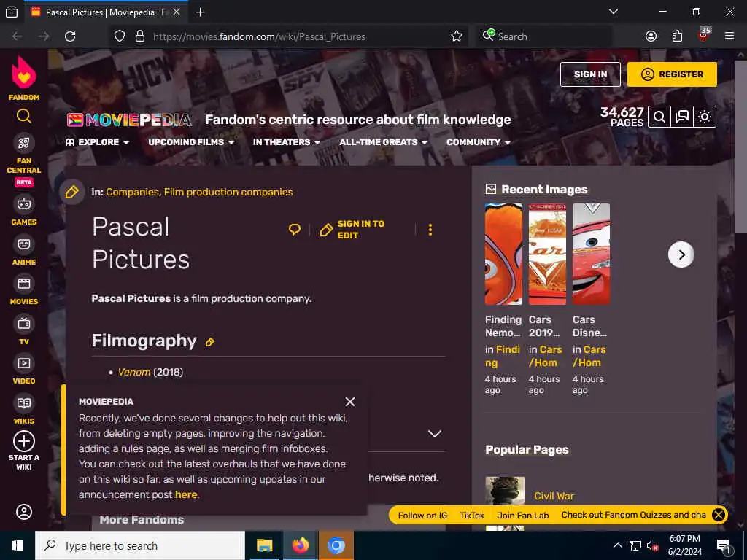Screen dimensions: 747x560
Task: Select the Pascal Pictures browser tab
Action: coord(106,12)
